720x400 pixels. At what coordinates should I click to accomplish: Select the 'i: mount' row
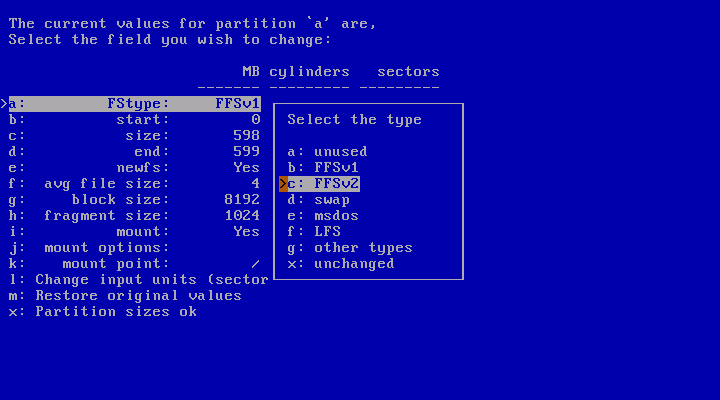pyautogui.click(x=135, y=232)
